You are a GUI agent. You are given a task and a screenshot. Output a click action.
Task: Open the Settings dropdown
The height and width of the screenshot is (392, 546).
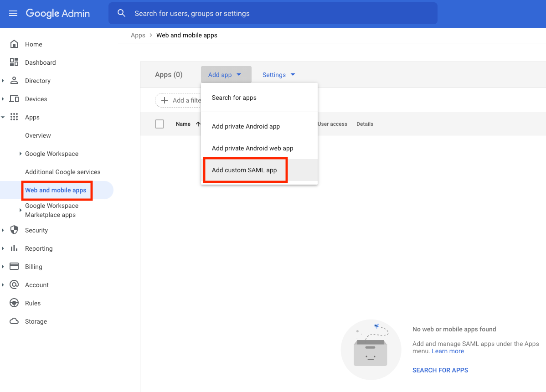[x=278, y=75]
